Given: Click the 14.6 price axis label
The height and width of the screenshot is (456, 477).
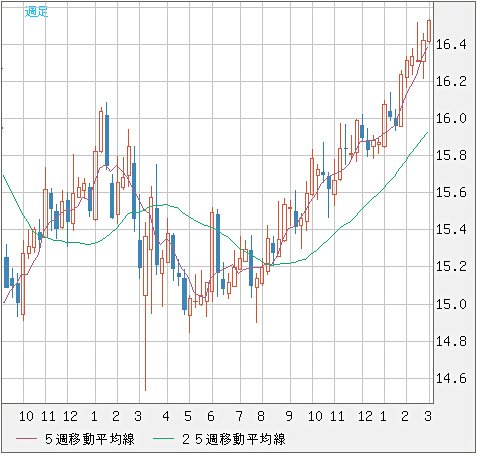Looking at the screenshot, I should [x=451, y=378].
